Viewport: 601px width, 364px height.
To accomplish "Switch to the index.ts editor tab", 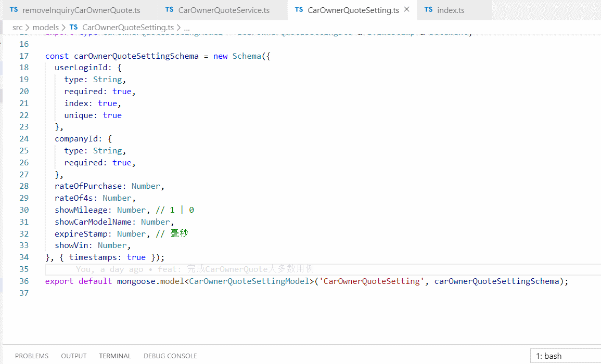I will (450, 9).
